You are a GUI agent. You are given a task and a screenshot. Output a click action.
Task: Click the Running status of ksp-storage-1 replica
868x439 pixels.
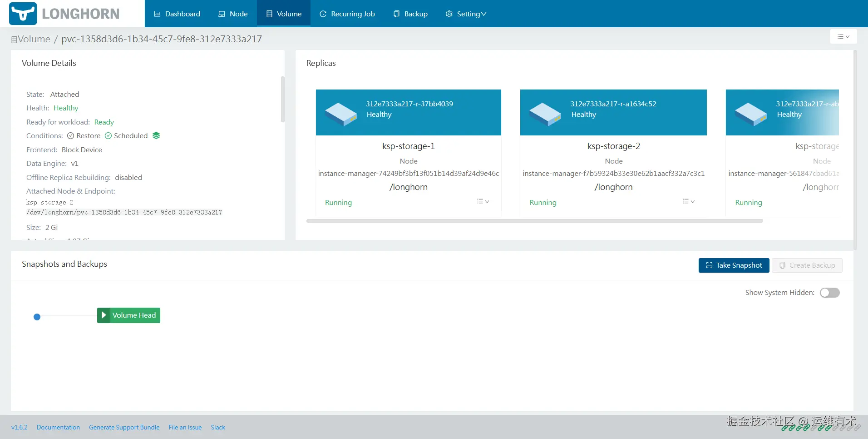coord(338,202)
